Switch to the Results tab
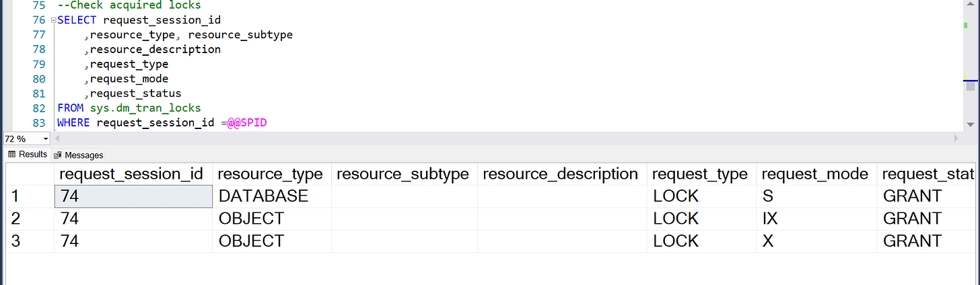The image size is (980, 285). [28, 155]
